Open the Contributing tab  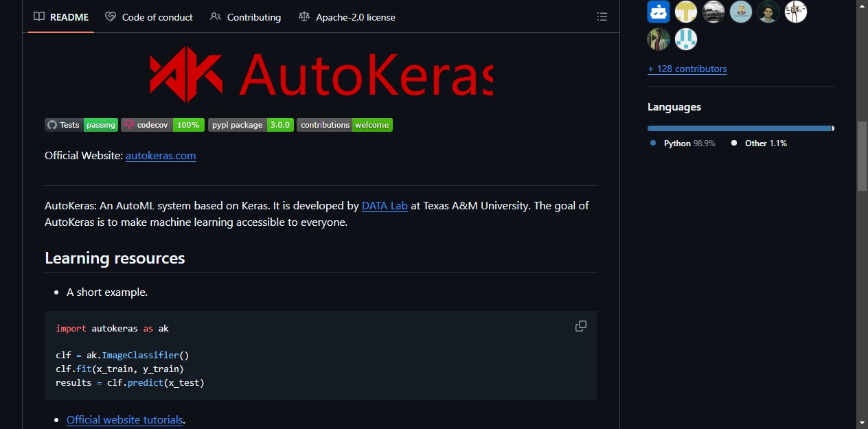click(x=246, y=16)
